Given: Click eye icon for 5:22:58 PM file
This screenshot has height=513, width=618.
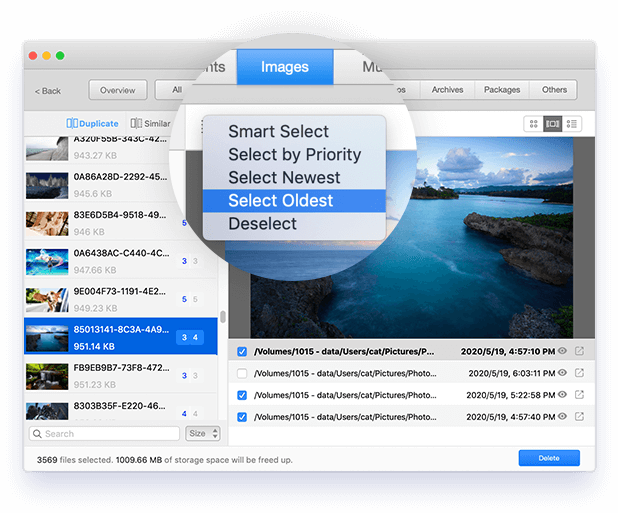Looking at the screenshot, I should [562, 394].
